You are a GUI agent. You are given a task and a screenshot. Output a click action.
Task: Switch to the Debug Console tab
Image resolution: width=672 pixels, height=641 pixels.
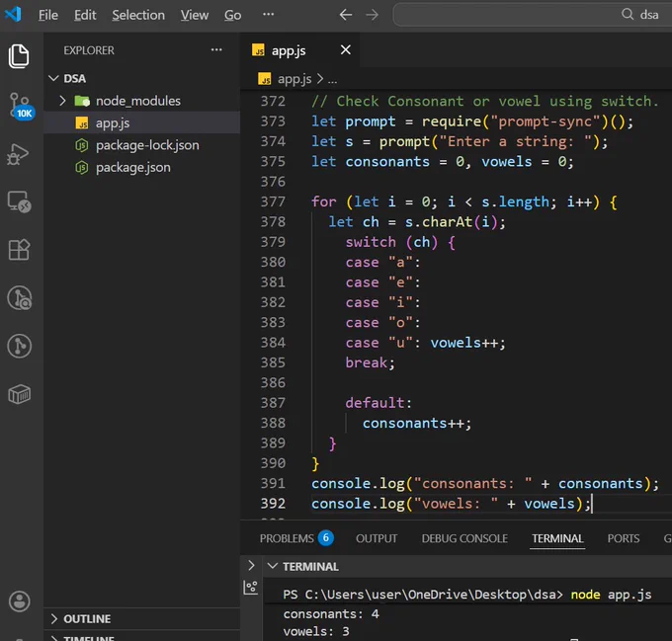(464, 538)
